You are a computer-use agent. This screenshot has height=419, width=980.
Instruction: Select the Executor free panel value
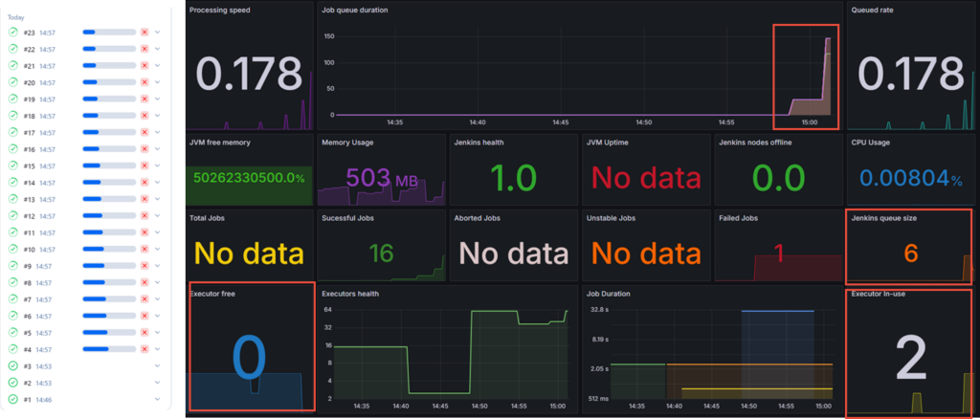tap(249, 359)
